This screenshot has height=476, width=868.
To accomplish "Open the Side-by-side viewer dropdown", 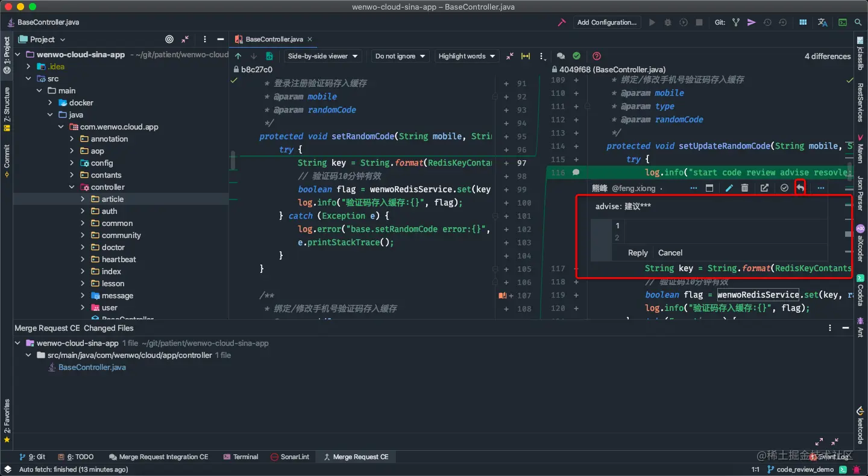I will (322, 56).
